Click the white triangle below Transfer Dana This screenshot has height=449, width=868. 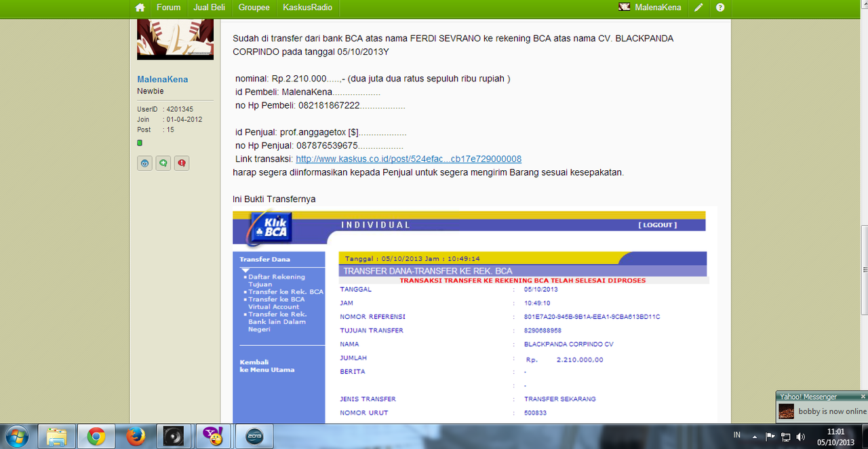point(245,270)
